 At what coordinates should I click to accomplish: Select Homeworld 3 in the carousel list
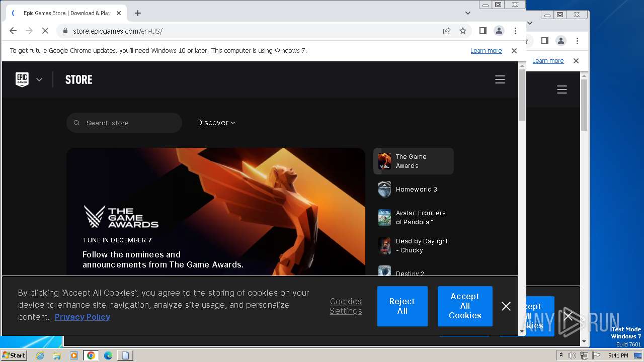tap(414, 189)
